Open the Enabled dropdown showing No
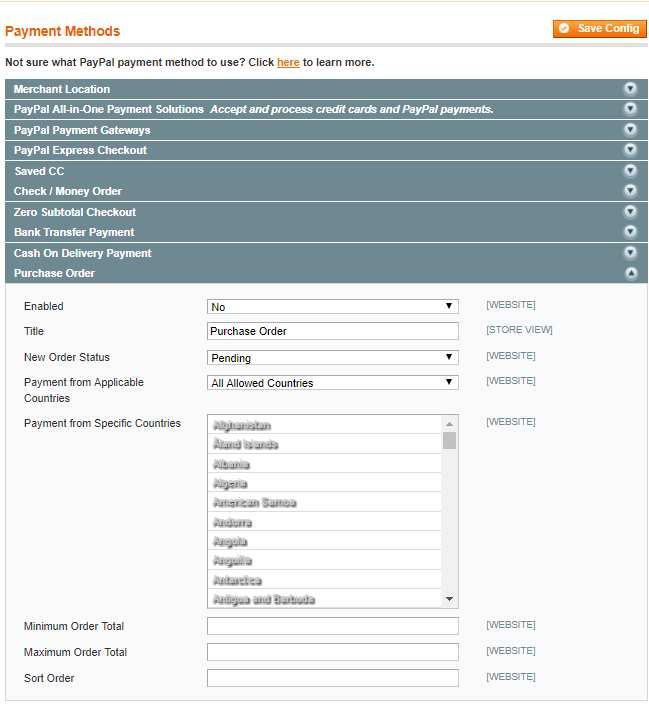This screenshot has width=649, height=704. 332,307
